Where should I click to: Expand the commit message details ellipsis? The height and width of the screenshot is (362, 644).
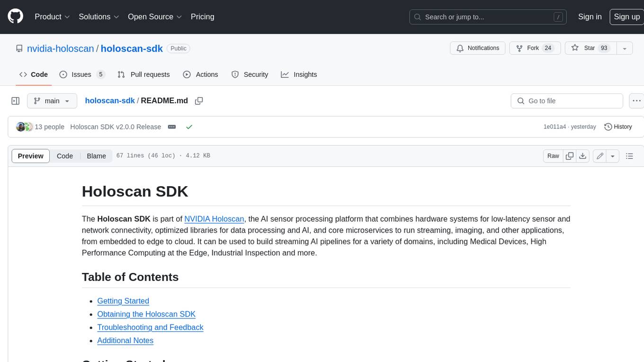click(172, 127)
